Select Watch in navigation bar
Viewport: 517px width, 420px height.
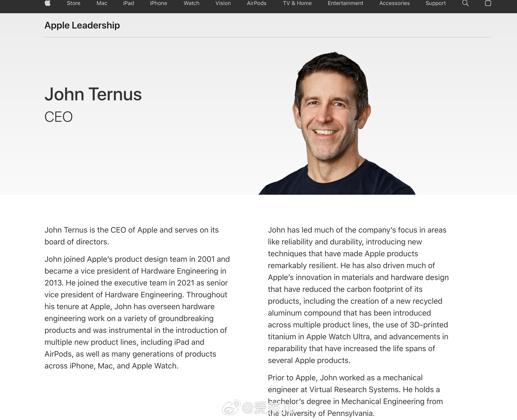tap(191, 3)
